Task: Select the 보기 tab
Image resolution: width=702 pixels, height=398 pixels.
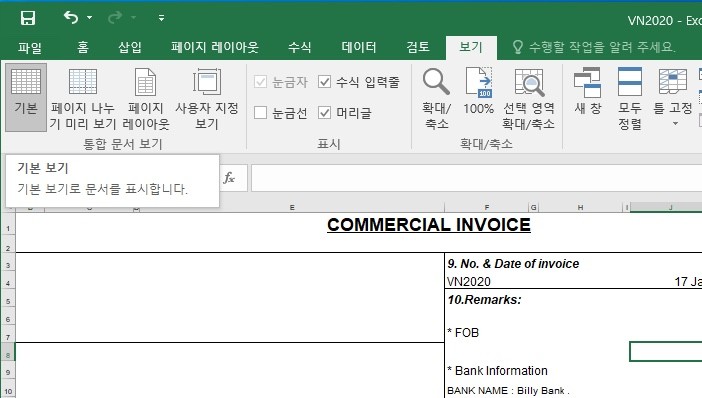Action: 471,47
